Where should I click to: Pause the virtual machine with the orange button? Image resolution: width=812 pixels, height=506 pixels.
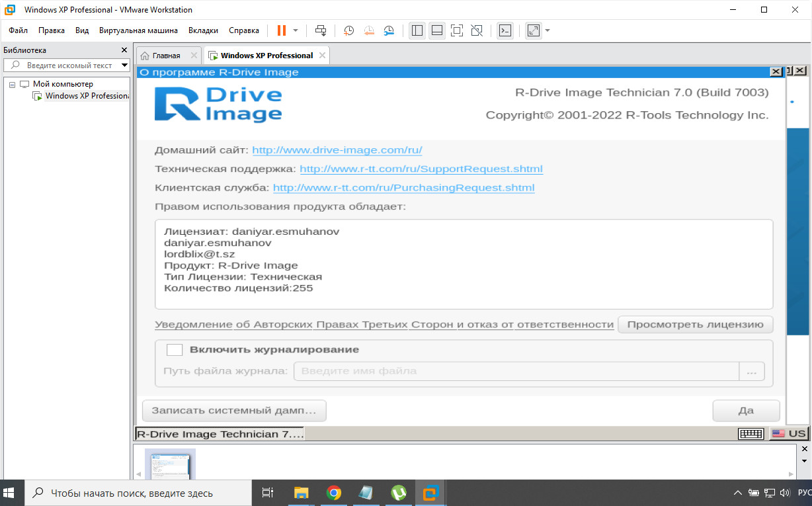282,30
